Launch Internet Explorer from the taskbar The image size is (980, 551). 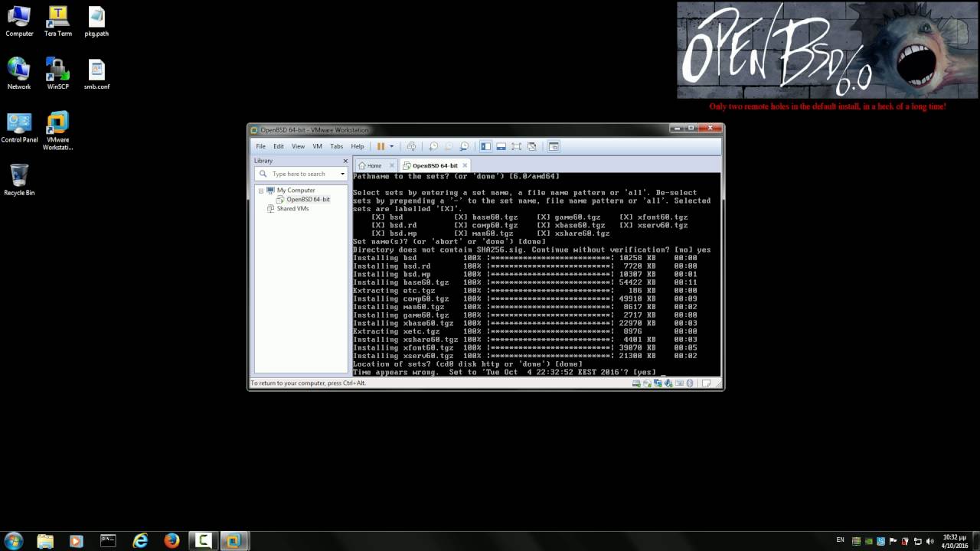click(140, 541)
